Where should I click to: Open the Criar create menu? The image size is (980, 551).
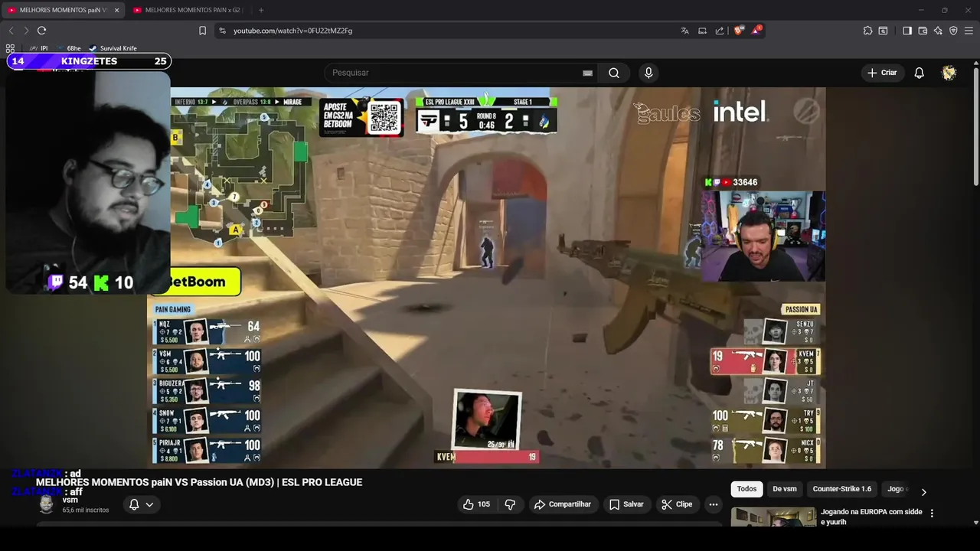(882, 73)
